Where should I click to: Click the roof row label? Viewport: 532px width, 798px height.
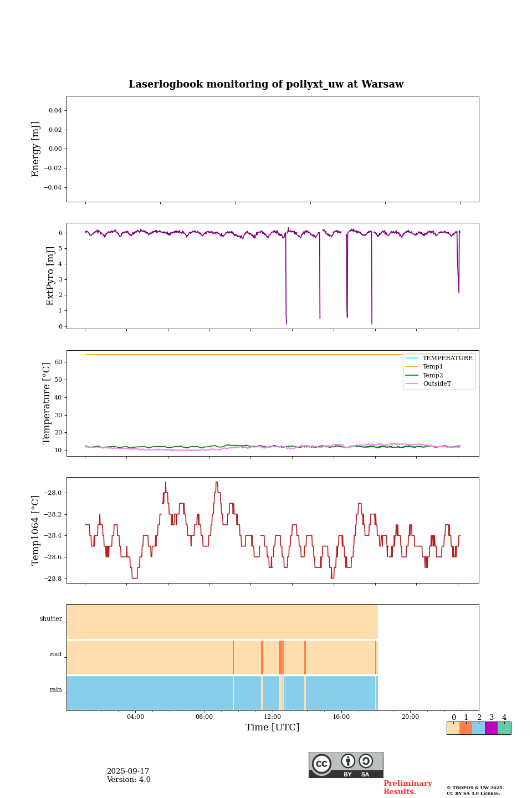(56, 654)
